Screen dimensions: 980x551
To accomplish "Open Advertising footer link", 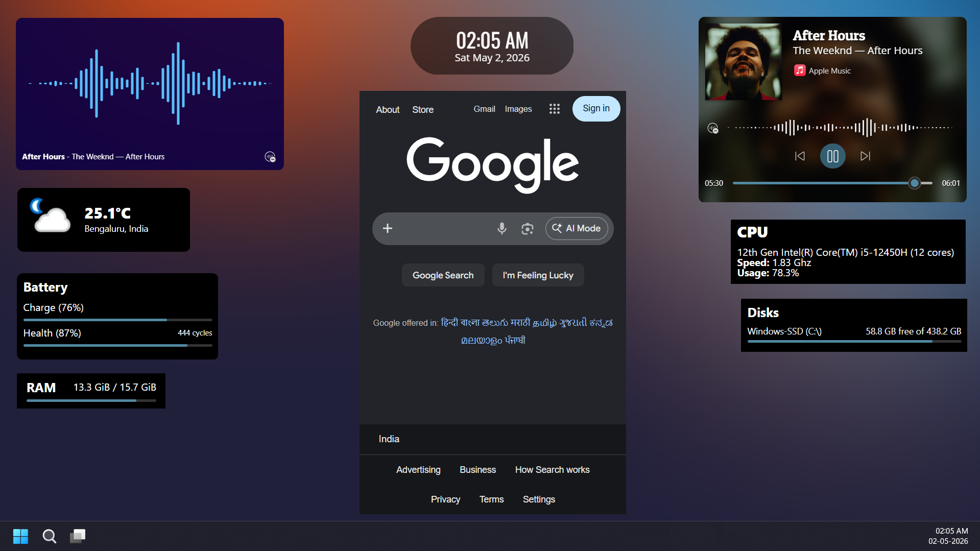I will click(x=418, y=470).
